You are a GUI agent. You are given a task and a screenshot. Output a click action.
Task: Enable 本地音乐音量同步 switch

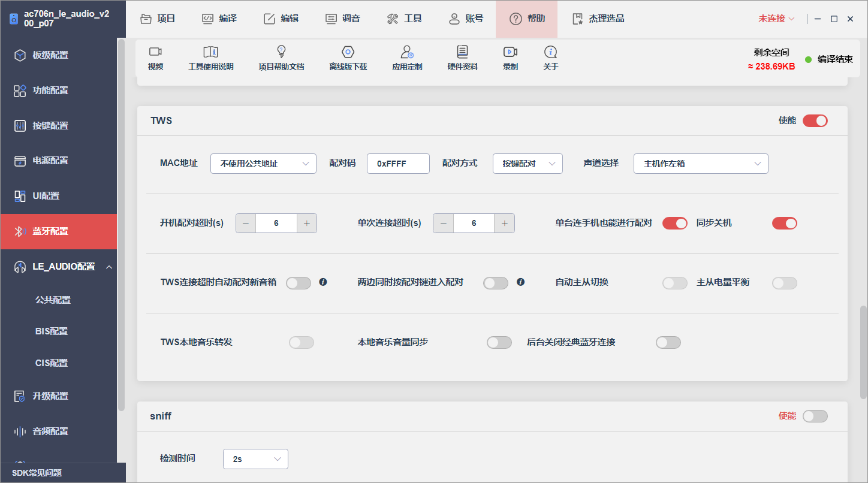[x=499, y=342]
